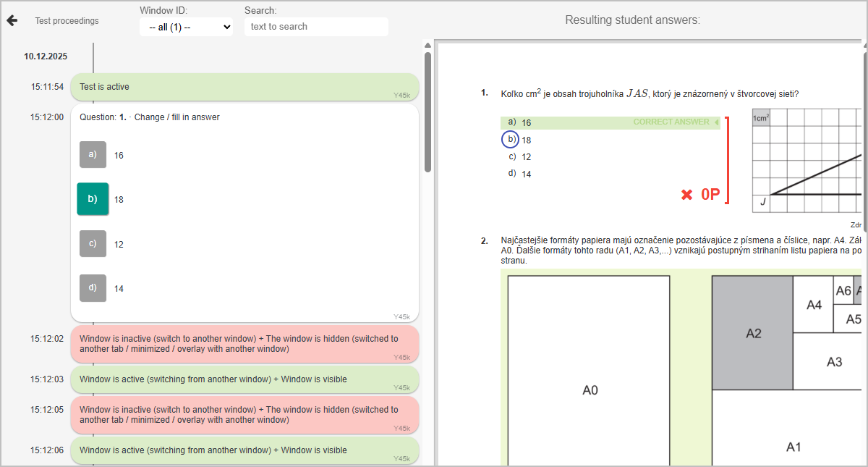Click option d) 14 in results
Viewport: 868px width, 467px height.
click(520, 174)
